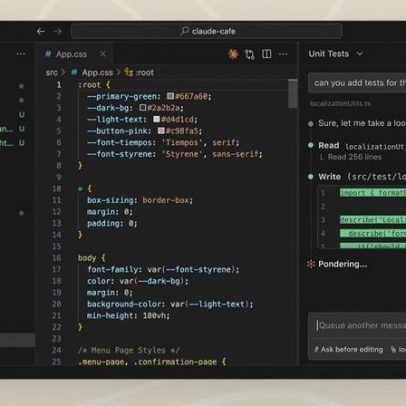Click the '--font-tiempos' declaration line
Viewport: 406px width, 406px height.
163,142
